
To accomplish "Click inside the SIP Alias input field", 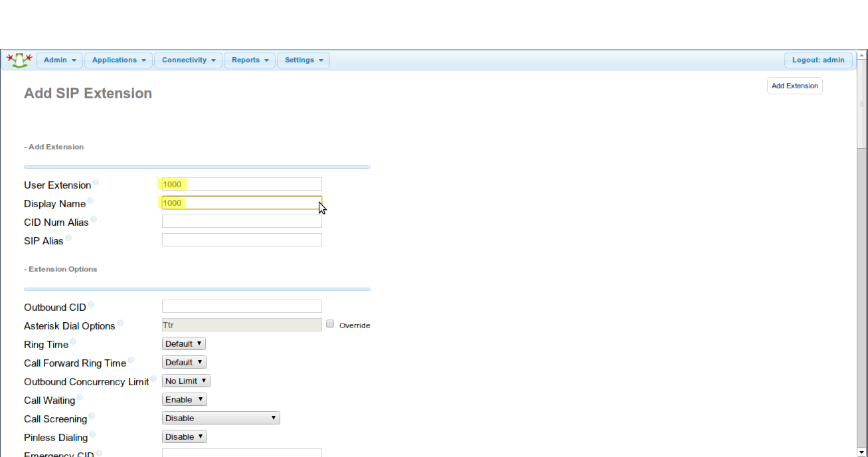I will click(x=241, y=239).
